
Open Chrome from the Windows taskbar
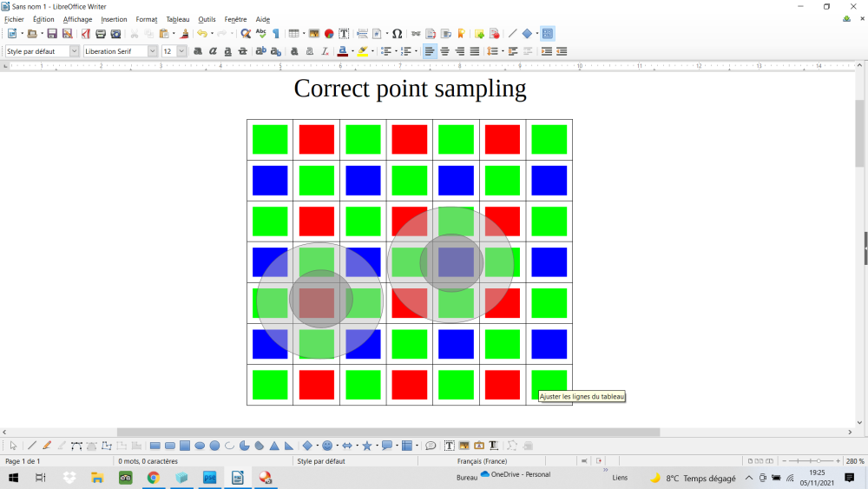[x=154, y=478]
